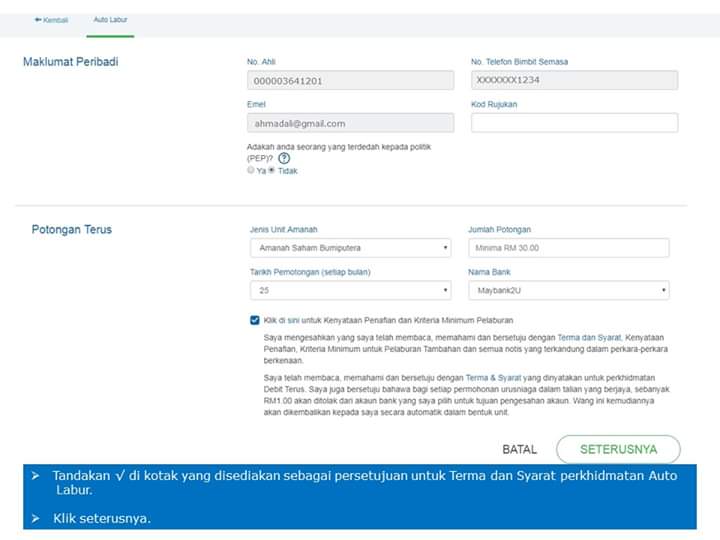Select the Tidak radio button
This screenshot has height=540, width=720.
(271, 171)
